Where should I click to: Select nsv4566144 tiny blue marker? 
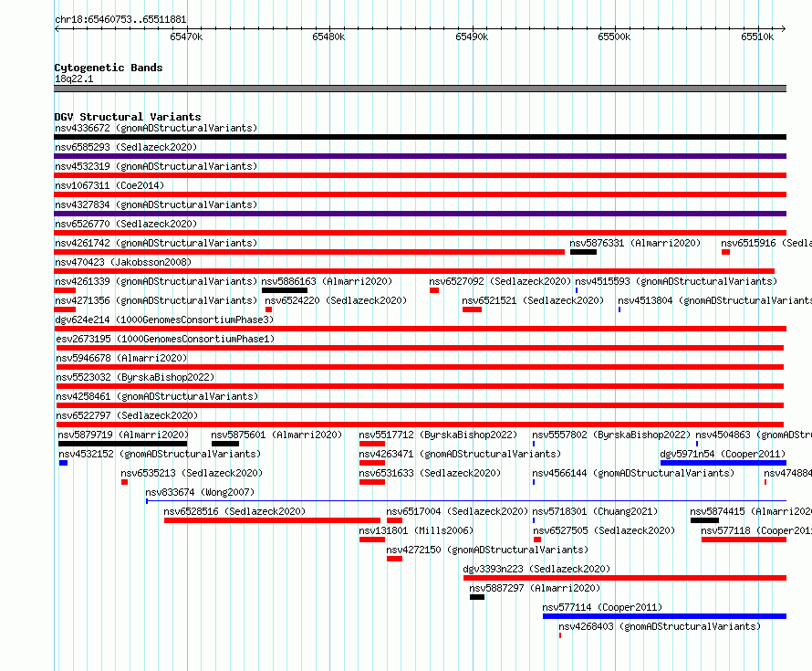(x=534, y=482)
